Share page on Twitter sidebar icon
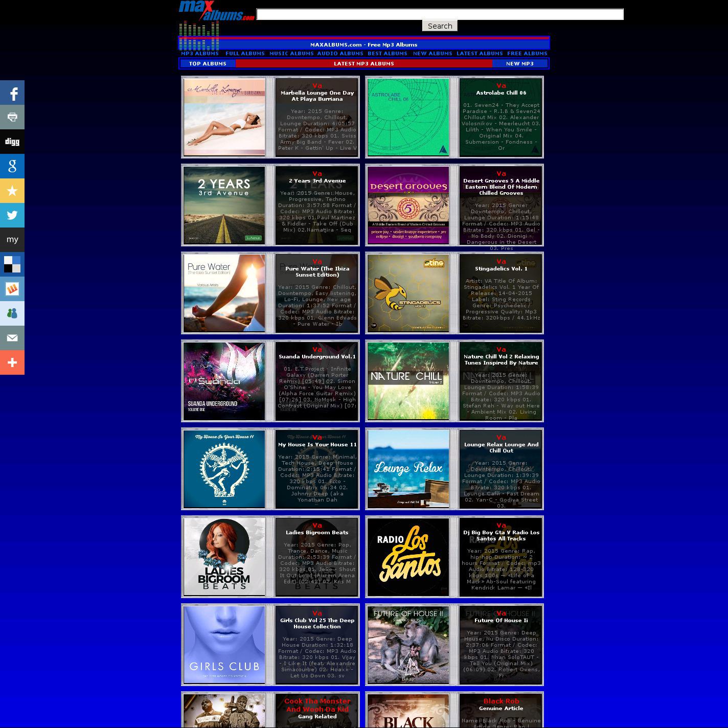This screenshot has width=728, height=728. 12,215
